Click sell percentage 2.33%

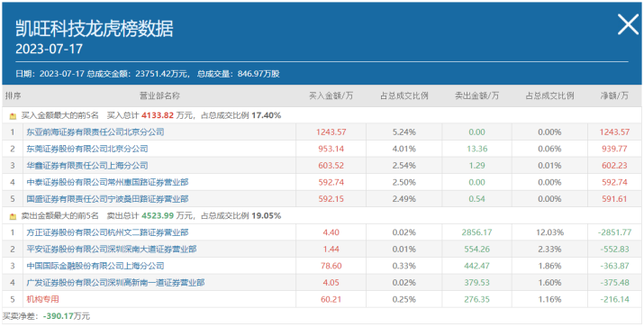coord(549,249)
